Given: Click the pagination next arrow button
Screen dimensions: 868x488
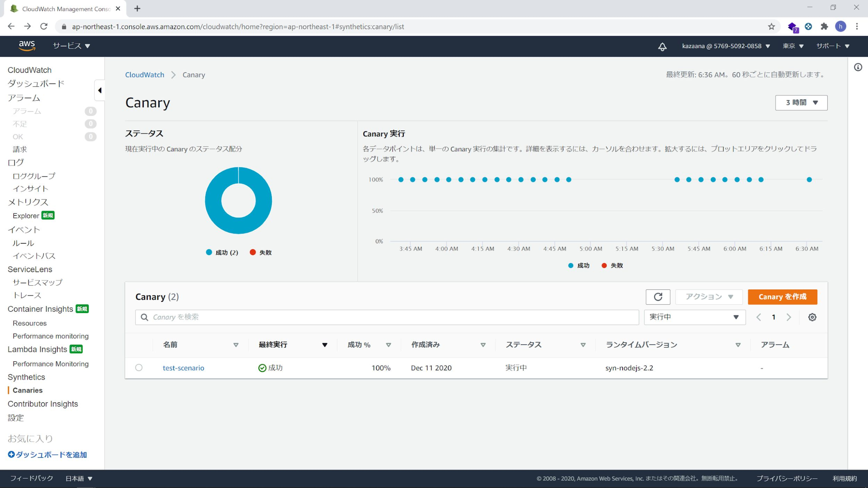Looking at the screenshot, I should pyautogui.click(x=789, y=316).
